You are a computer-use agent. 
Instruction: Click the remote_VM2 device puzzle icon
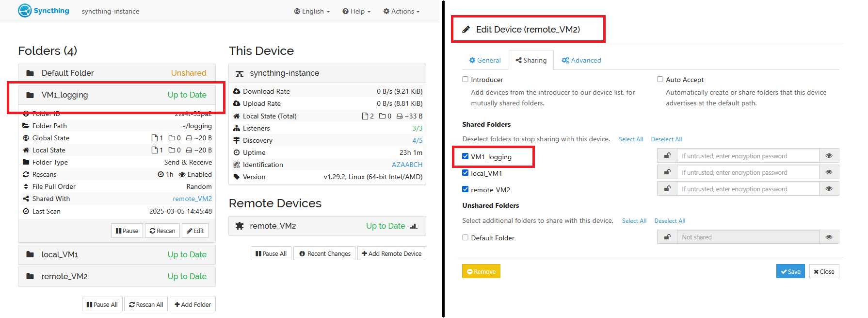240,226
